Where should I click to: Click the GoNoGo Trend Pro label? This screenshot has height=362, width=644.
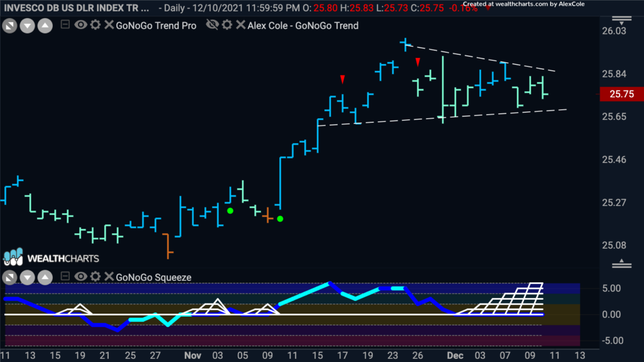point(156,25)
